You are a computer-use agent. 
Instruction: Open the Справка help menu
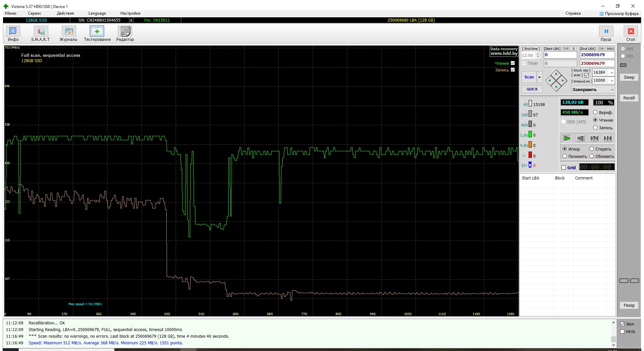point(573,13)
